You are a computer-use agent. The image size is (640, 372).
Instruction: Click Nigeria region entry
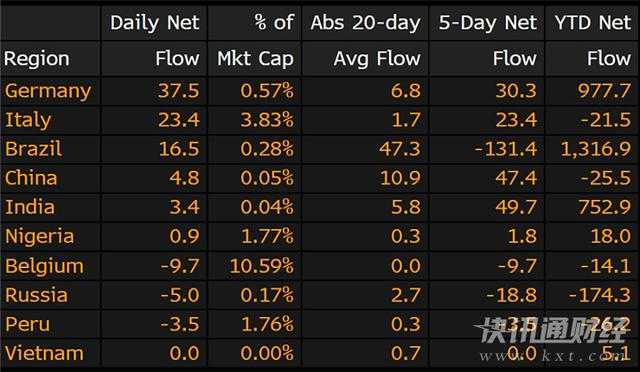pyautogui.click(x=40, y=236)
